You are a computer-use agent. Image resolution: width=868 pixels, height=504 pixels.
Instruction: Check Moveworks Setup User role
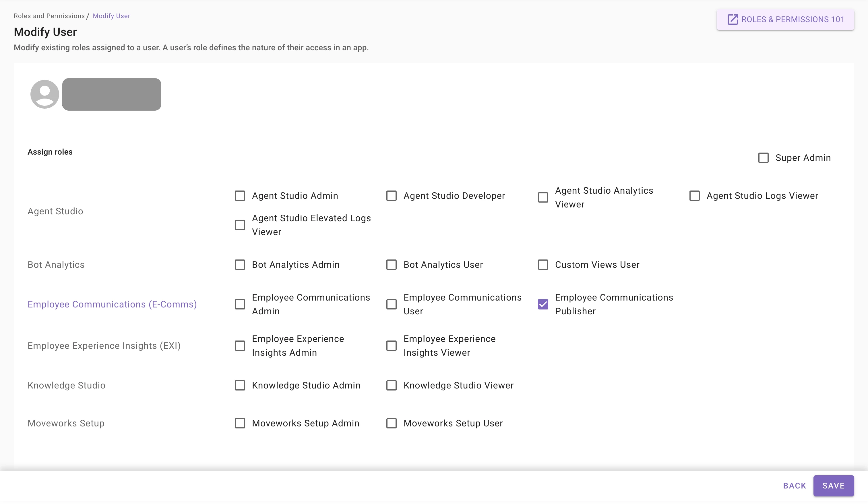pos(391,423)
